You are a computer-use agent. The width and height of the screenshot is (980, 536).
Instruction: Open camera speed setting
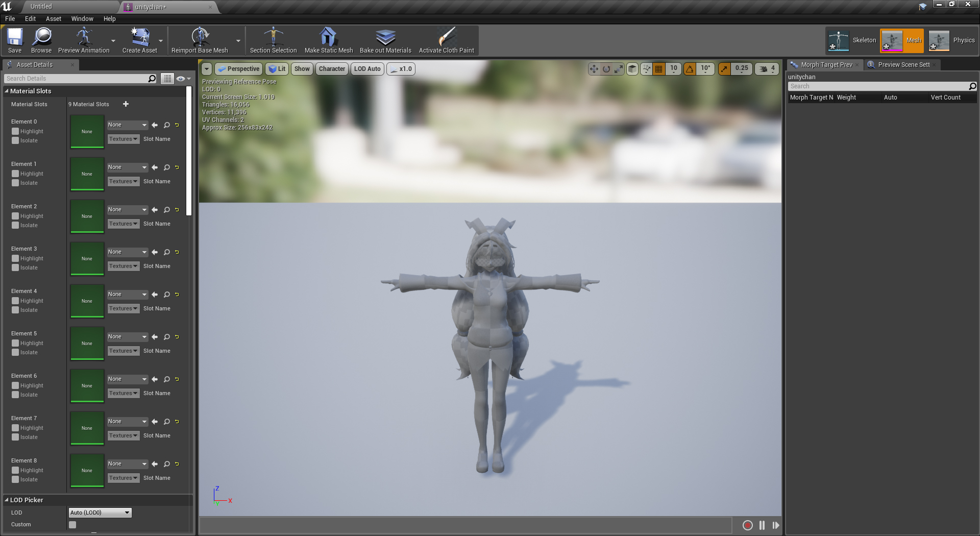click(x=767, y=69)
